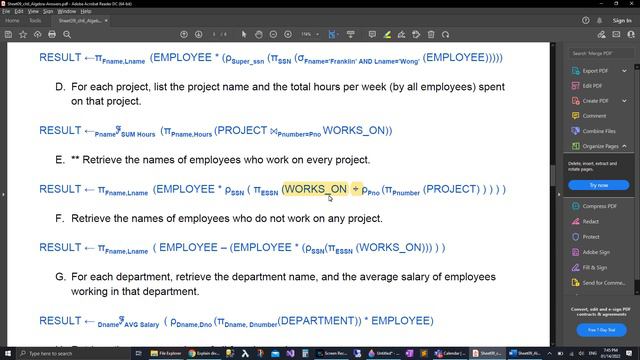Open File Explorer from the taskbar

(165, 353)
